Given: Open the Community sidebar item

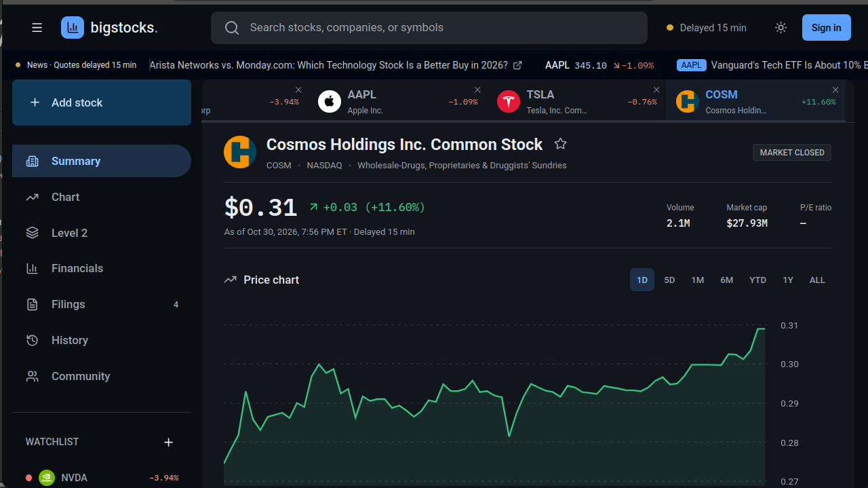Looking at the screenshot, I should point(102,376).
